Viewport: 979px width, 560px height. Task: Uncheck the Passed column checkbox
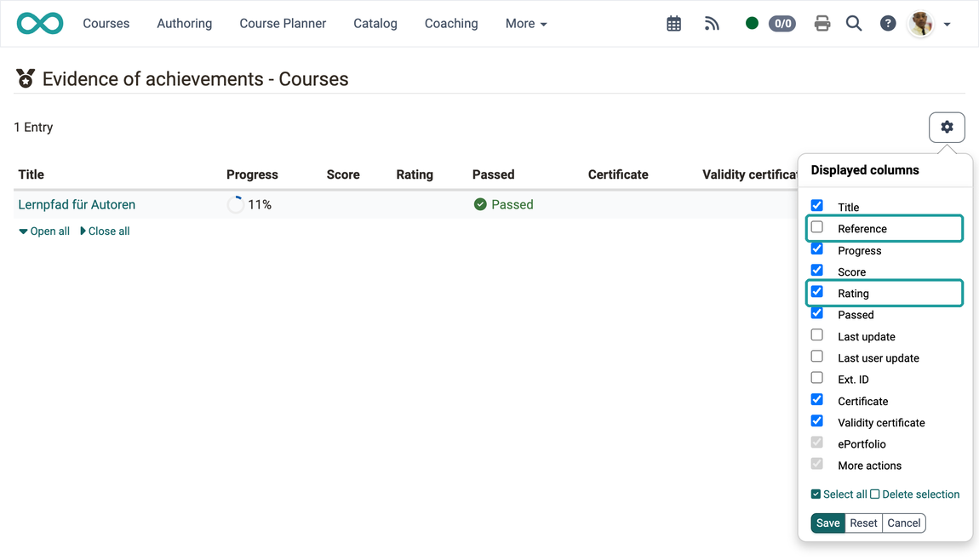click(x=816, y=313)
